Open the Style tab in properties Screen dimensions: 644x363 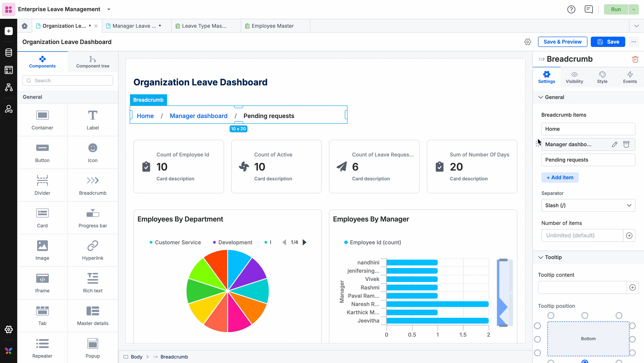pos(602,77)
